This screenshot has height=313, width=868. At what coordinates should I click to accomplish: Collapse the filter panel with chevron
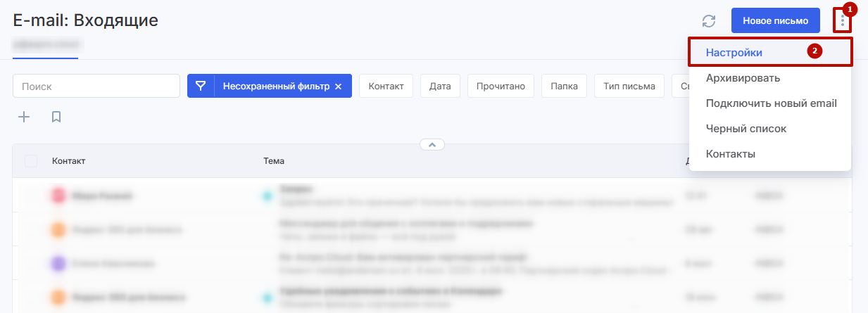[432, 144]
